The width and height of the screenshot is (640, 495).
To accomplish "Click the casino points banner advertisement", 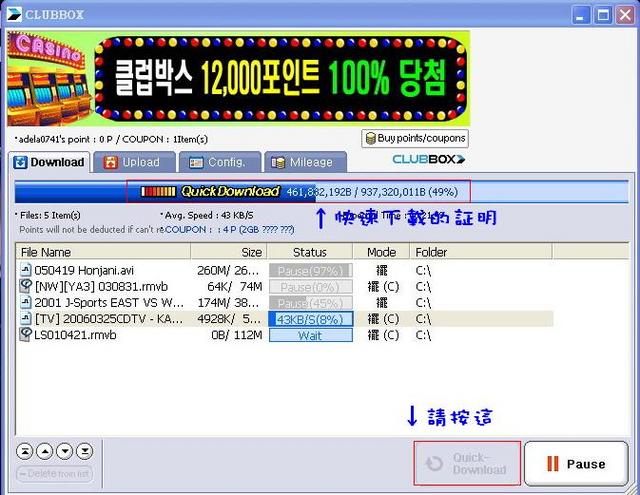I will (238, 78).
